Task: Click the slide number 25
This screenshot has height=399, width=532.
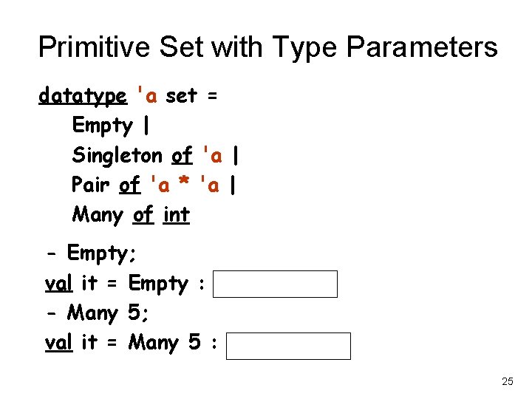Action: click(x=507, y=381)
